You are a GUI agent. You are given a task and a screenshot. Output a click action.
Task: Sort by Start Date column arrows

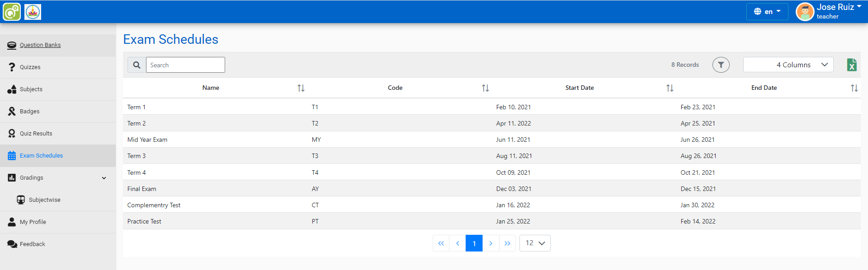pyautogui.click(x=670, y=88)
